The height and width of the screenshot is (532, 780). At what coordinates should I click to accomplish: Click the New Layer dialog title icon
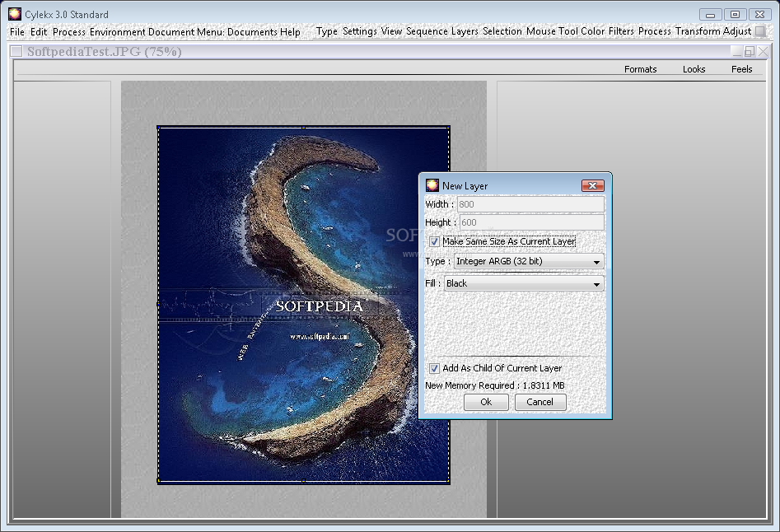[432, 185]
